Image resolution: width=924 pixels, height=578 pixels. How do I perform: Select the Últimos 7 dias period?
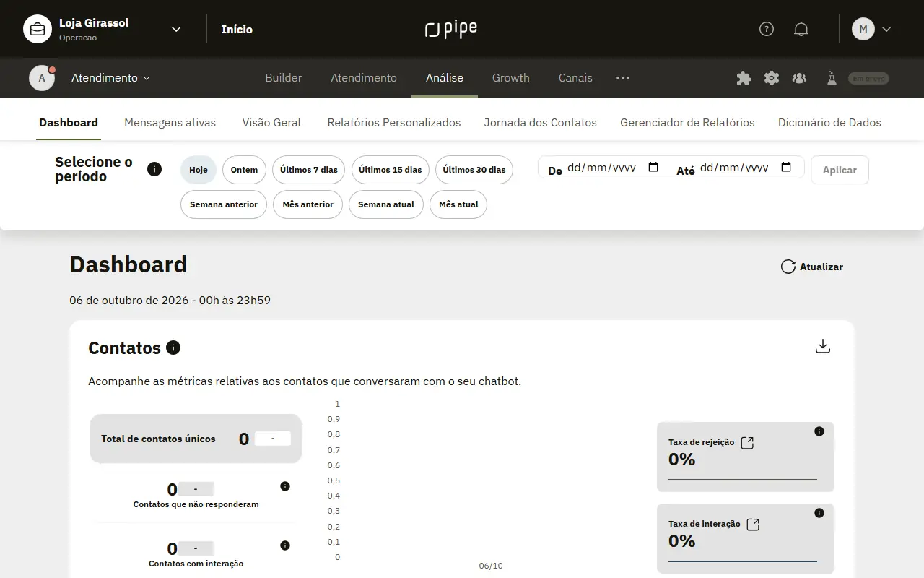(x=309, y=170)
